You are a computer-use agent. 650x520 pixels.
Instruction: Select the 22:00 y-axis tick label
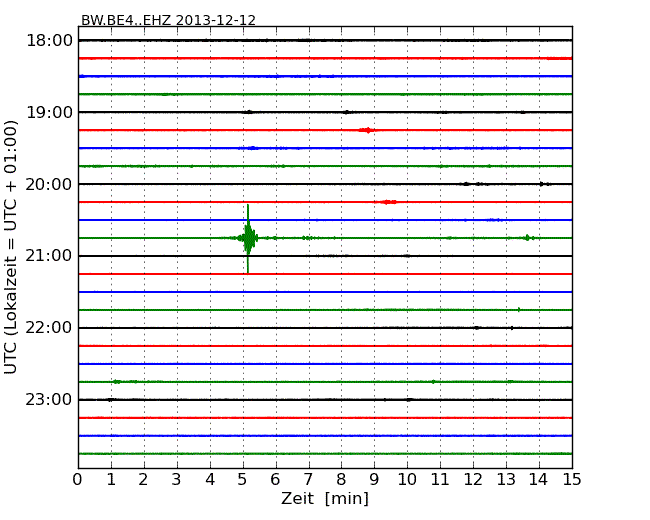(49, 328)
